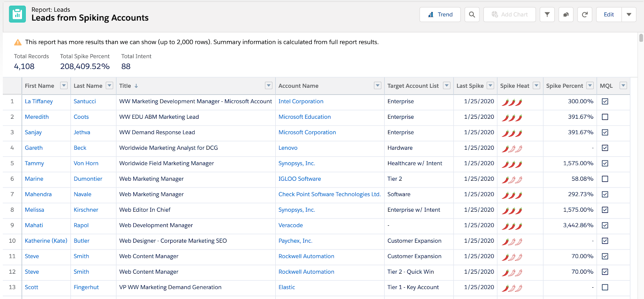Open IGLOO Software account link
Image resolution: width=644 pixels, height=299 pixels.
click(x=299, y=179)
